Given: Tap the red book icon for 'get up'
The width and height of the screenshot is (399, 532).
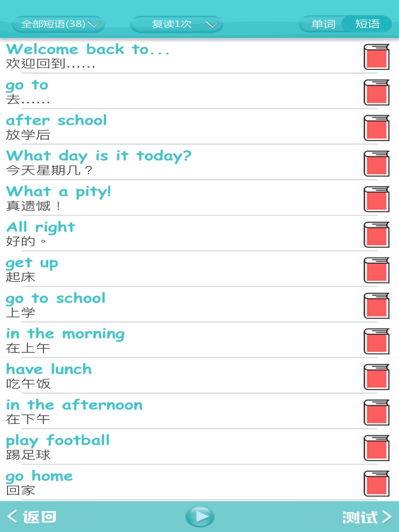Looking at the screenshot, I should 377,270.
